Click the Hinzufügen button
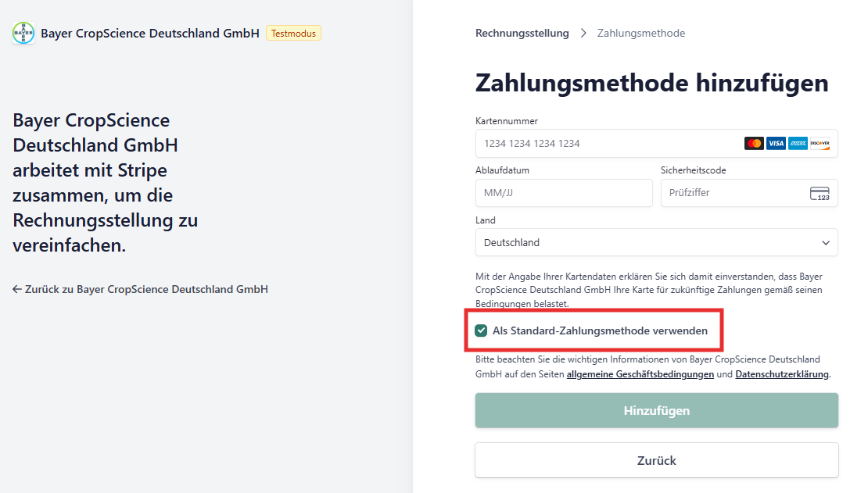 click(657, 410)
